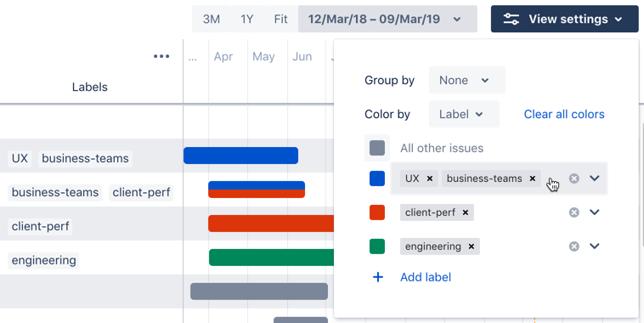Open the three-dots column menu above Labels
Screen dimensions: 644x323
click(161, 56)
